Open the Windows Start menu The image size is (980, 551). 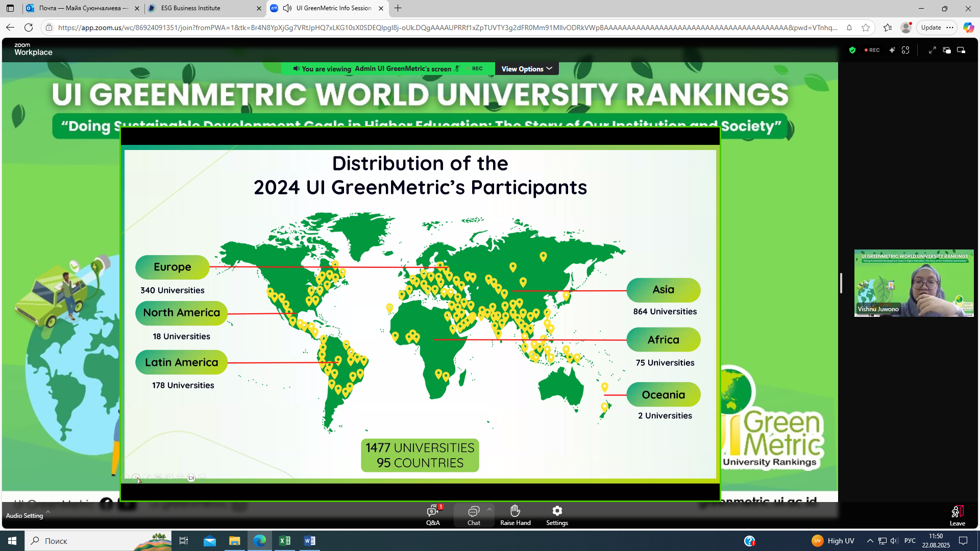click(12, 541)
